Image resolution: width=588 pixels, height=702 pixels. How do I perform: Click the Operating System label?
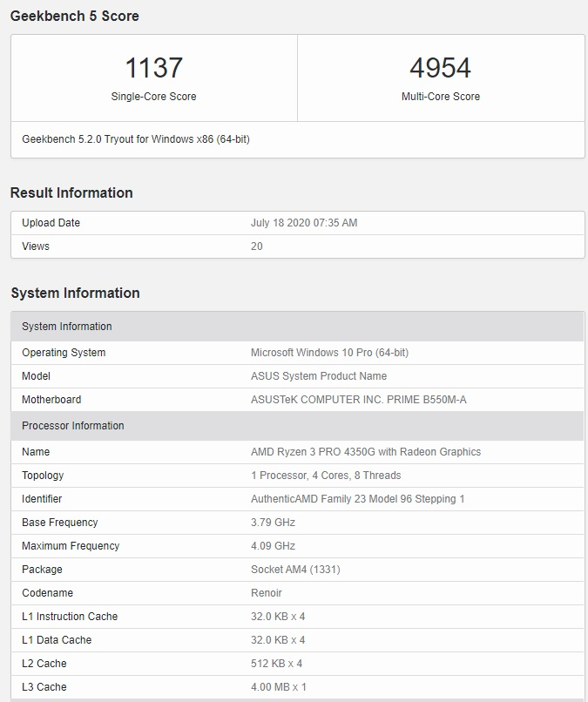pos(64,353)
